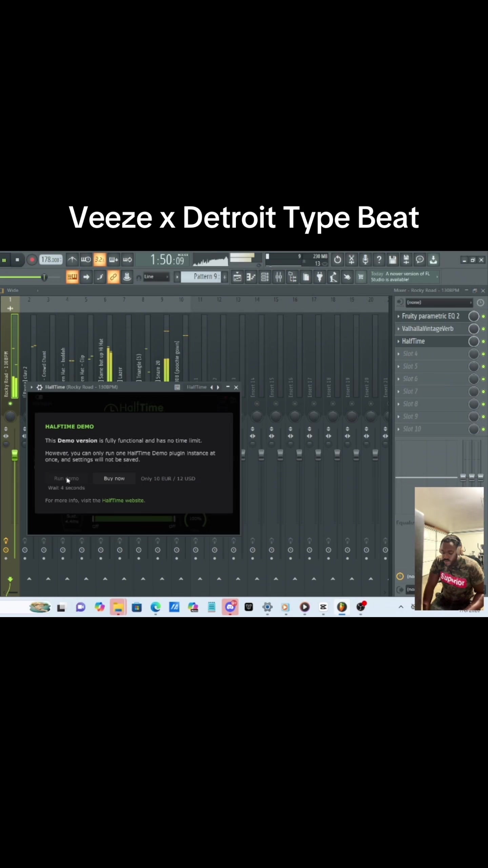The height and width of the screenshot is (868, 488).
Task: Click the shopping cart icon
Action: [x=361, y=277]
